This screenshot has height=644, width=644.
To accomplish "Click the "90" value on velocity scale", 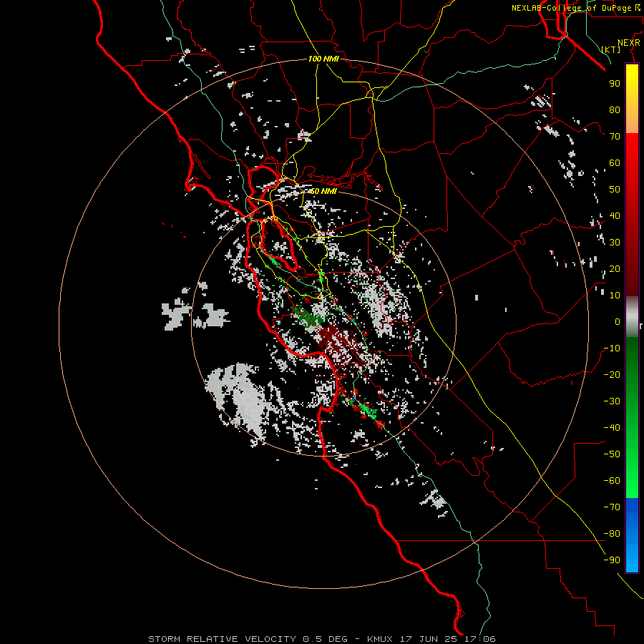I will point(615,84).
